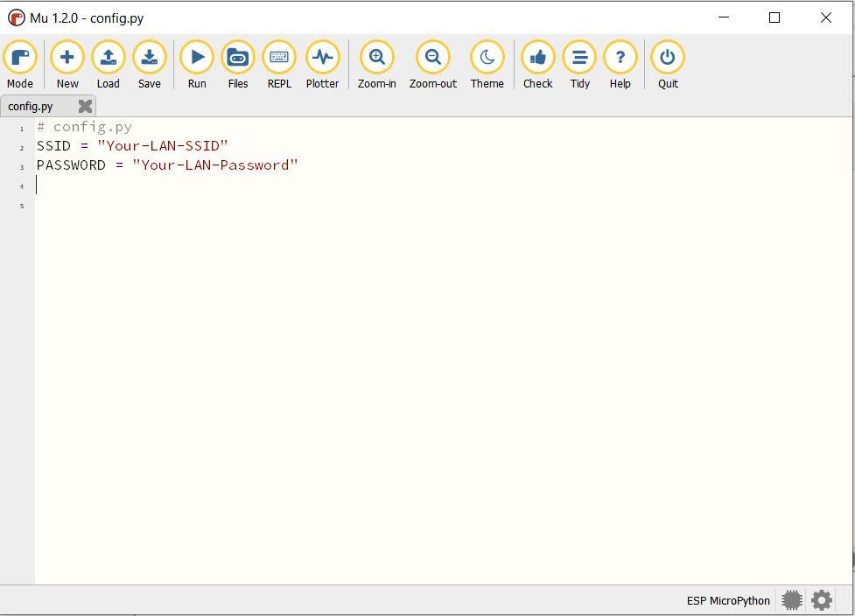Click Mu logo in title bar
855x616 pixels.
coord(17,18)
